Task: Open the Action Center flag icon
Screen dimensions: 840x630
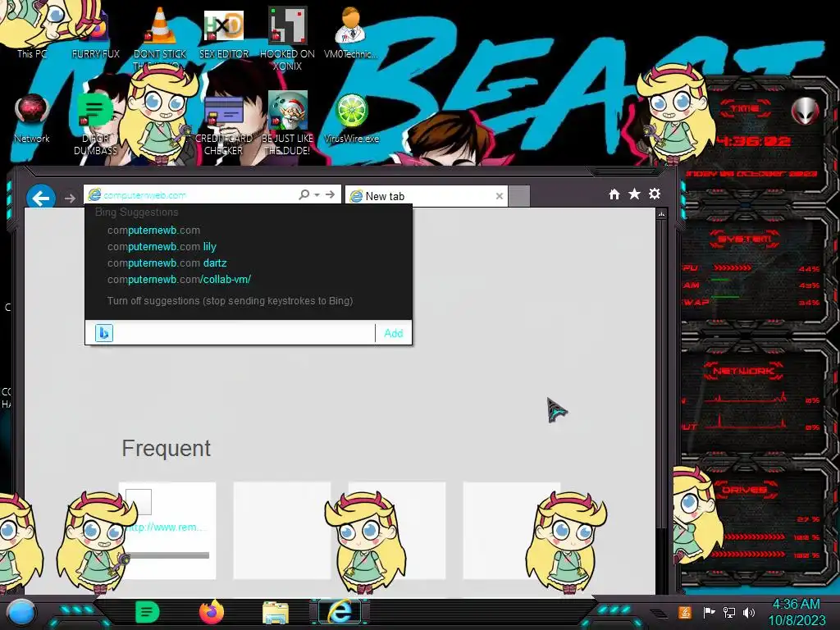Action: tap(708, 612)
